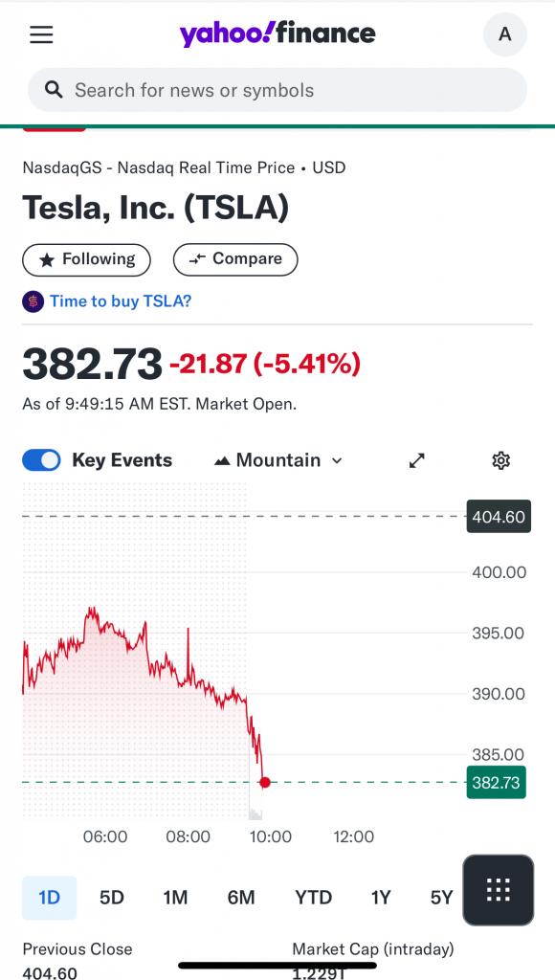
Task: Toggle the Key Events switch off
Action: pyautogui.click(x=41, y=460)
